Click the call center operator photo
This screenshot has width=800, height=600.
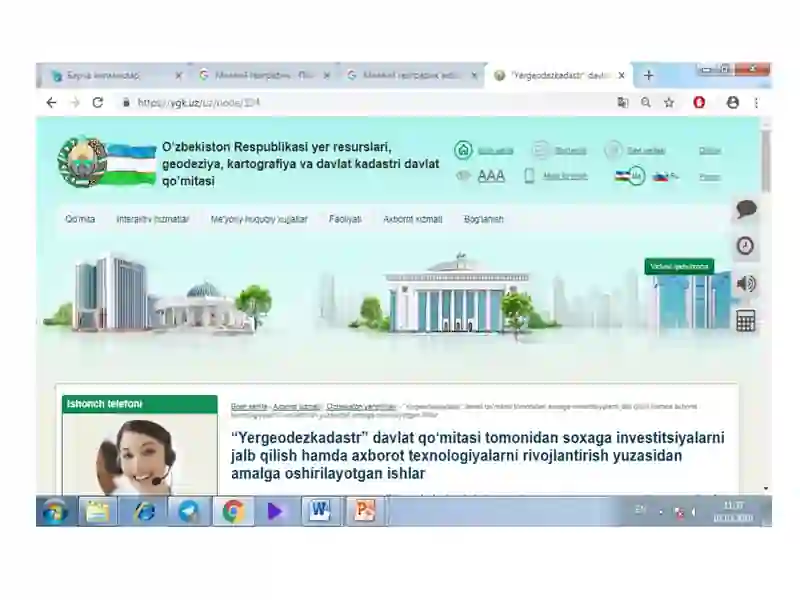point(137,457)
